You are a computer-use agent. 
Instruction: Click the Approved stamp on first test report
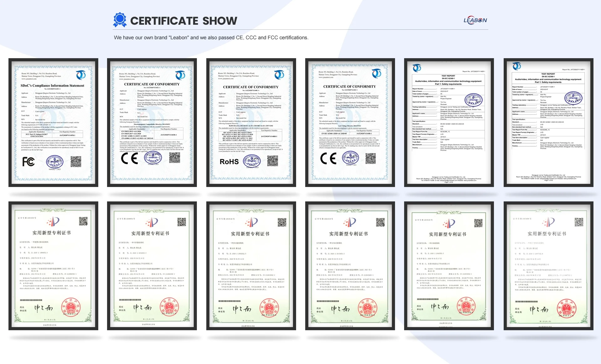coord(473,100)
